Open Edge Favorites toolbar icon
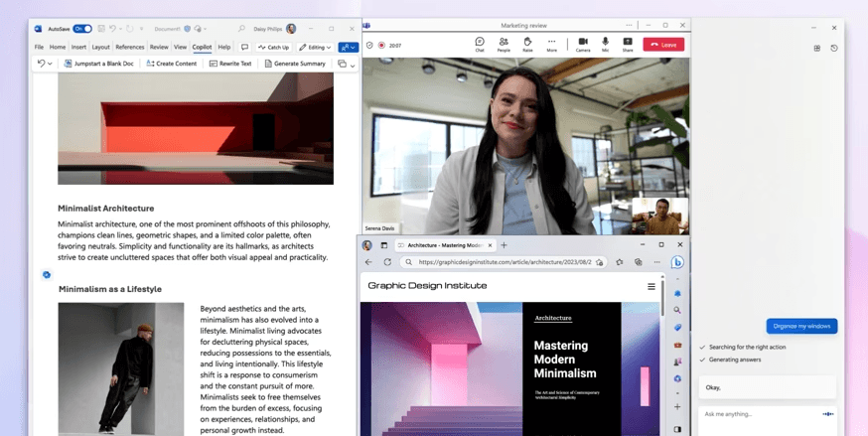This screenshot has height=436, width=868. click(x=620, y=262)
